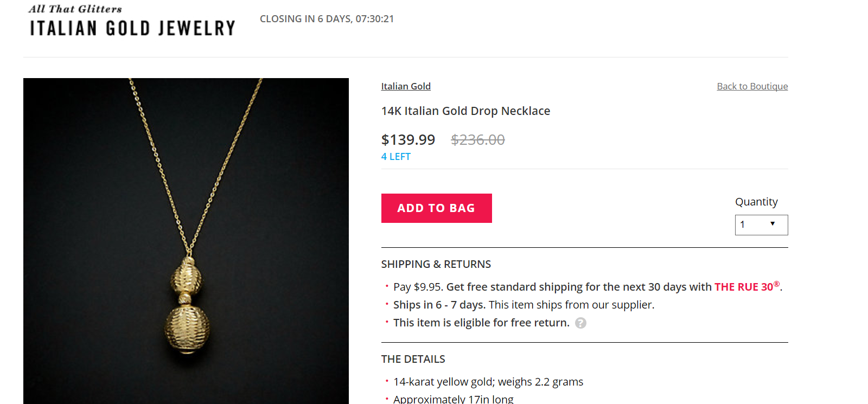Click the 14-karat yellow gold detail line
868x404 pixels.
[x=488, y=382]
